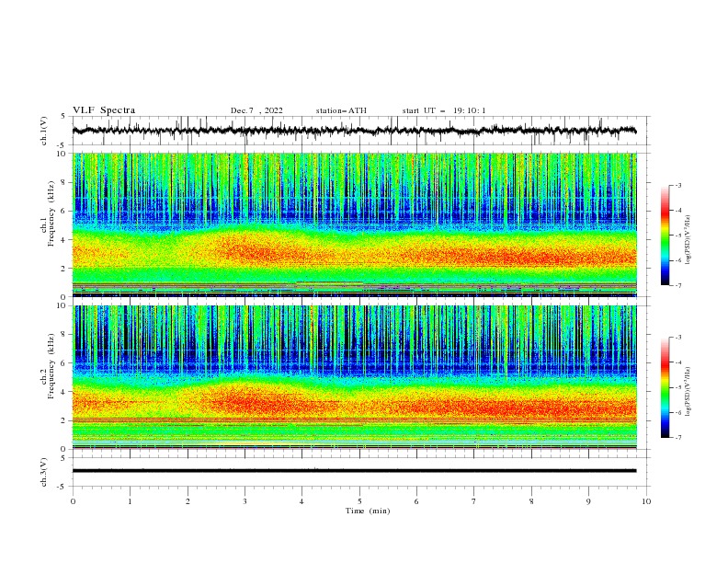This screenshot has height=563, width=728.
Task: Click the "7" tick on time axis
Action: (x=474, y=501)
